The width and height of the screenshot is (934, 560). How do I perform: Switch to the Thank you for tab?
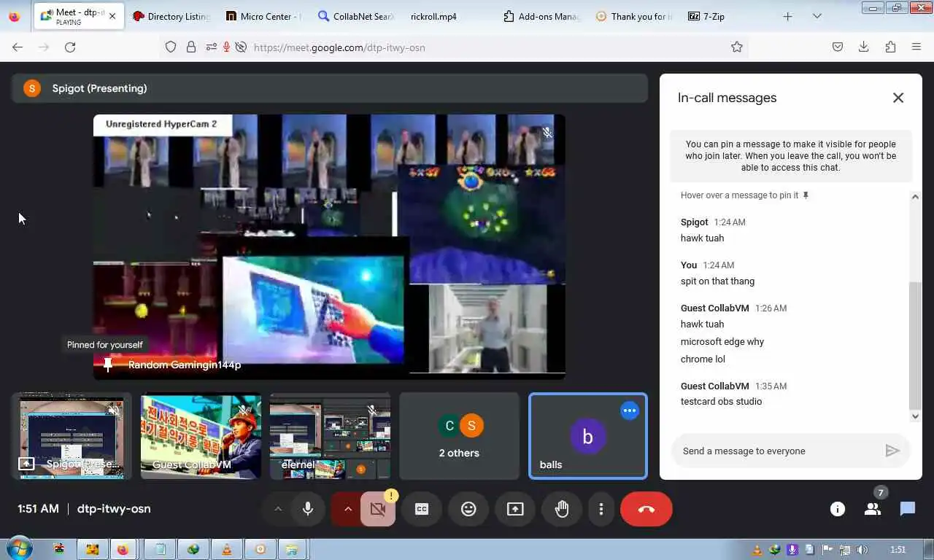pos(633,16)
